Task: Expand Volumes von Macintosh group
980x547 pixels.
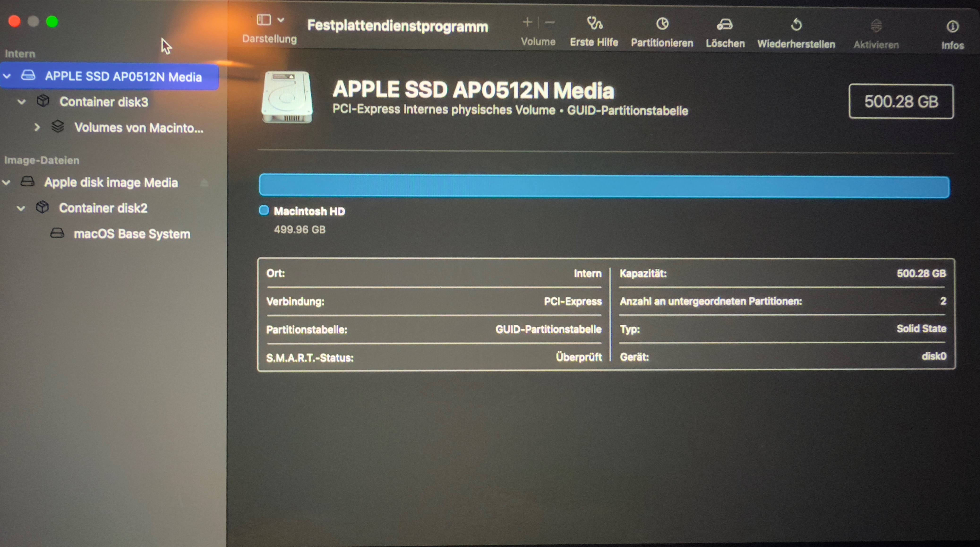Action: tap(37, 127)
